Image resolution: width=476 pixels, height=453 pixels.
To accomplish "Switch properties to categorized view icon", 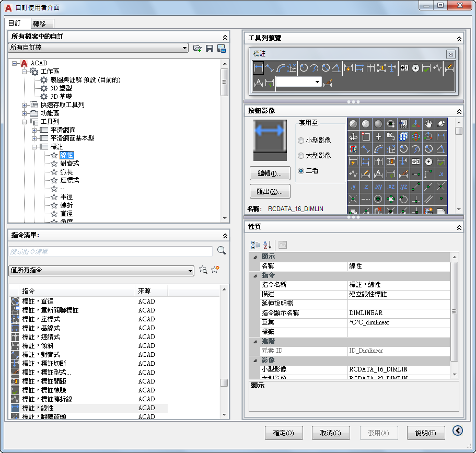I will [x=256, y=245].
